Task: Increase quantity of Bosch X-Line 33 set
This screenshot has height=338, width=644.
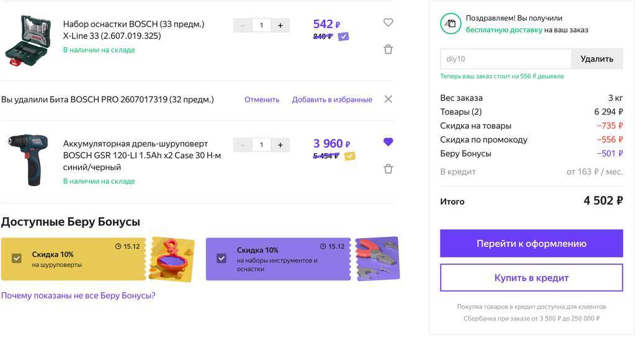Action: coord(280,25)
